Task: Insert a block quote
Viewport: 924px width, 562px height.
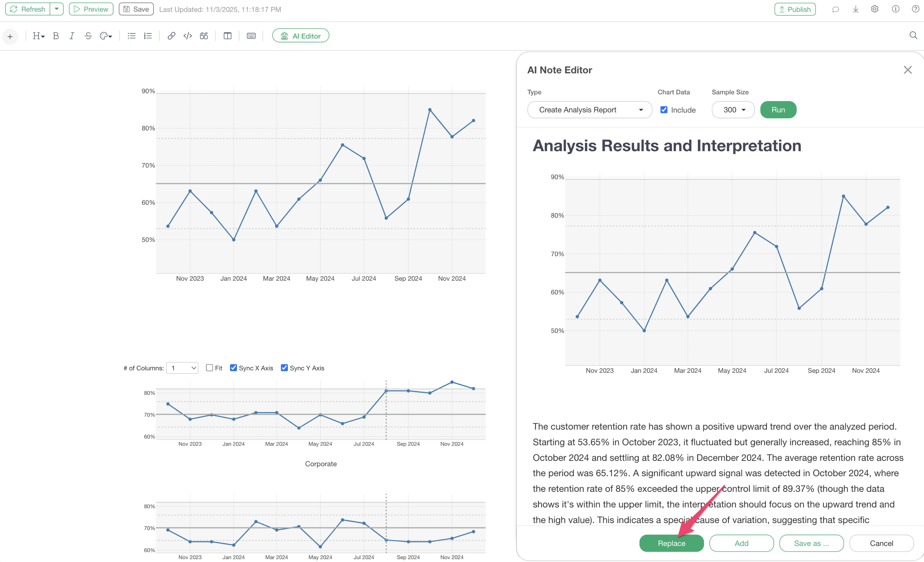Action: coord(204,36)
